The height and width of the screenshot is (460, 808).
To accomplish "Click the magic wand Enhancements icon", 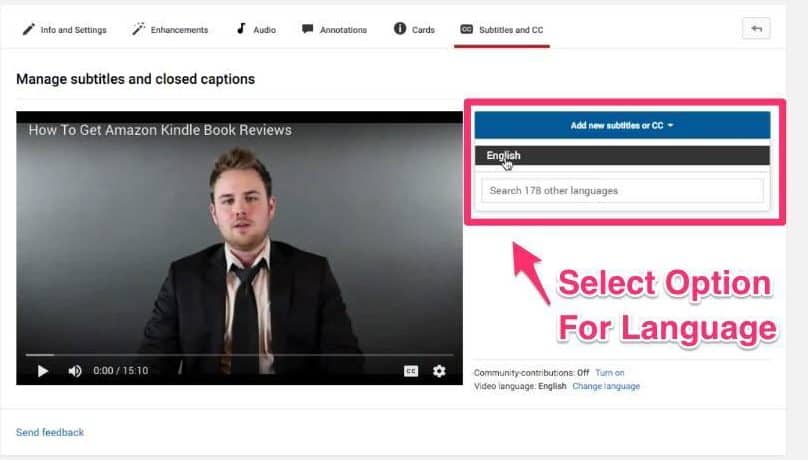I will 138,29.
